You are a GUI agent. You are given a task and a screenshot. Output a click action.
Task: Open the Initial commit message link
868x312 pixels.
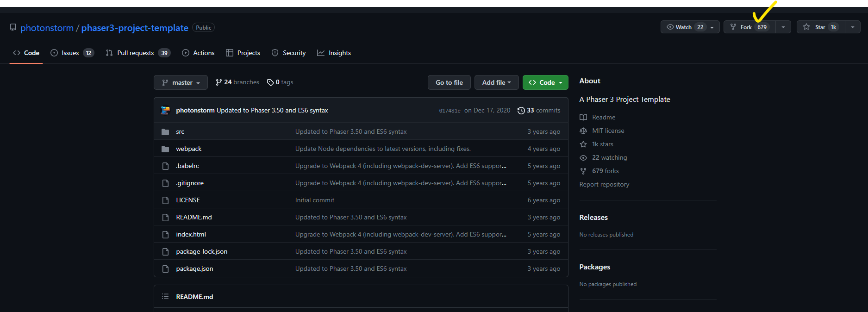tap(315, 200)
